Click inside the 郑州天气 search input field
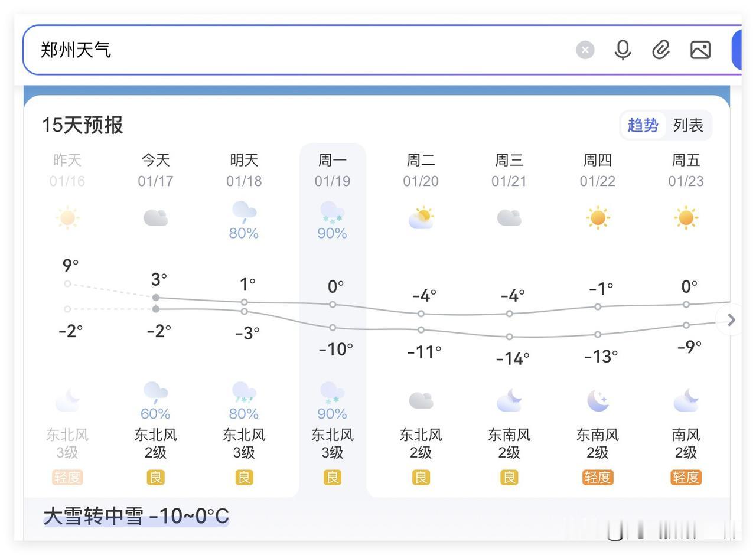The height and width of the screenshot is (555, 756). pyautogui.click(x=236, y=50)
